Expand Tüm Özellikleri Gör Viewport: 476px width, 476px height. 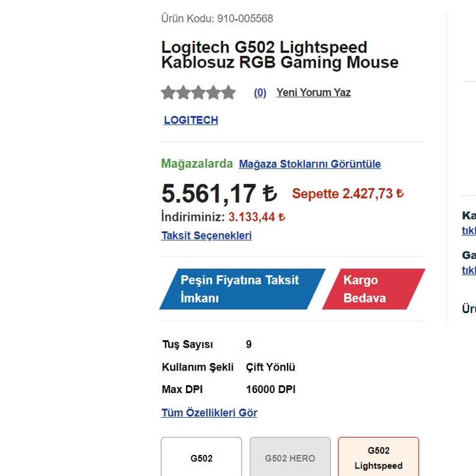(209, 413)
